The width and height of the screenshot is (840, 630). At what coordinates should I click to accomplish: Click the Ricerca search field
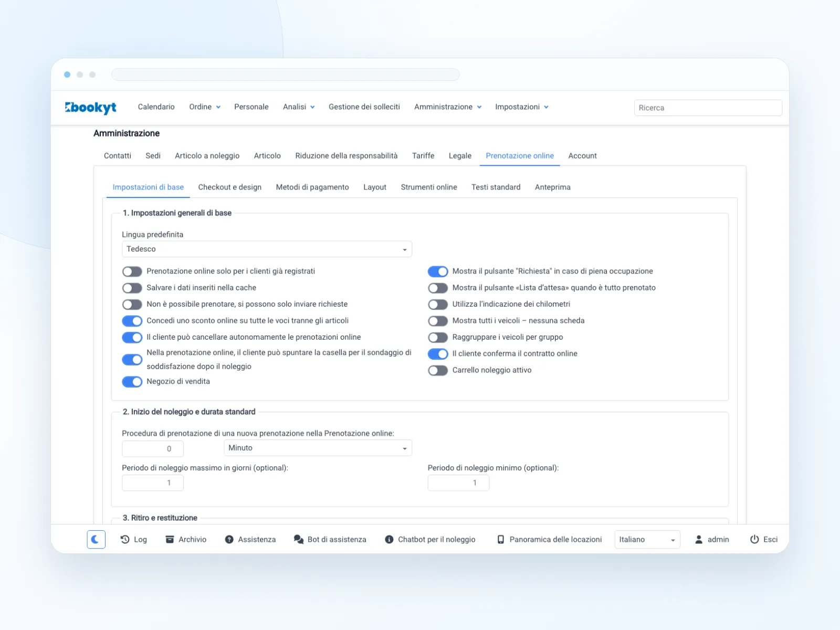pyautogui.click(x=708, y=108)
